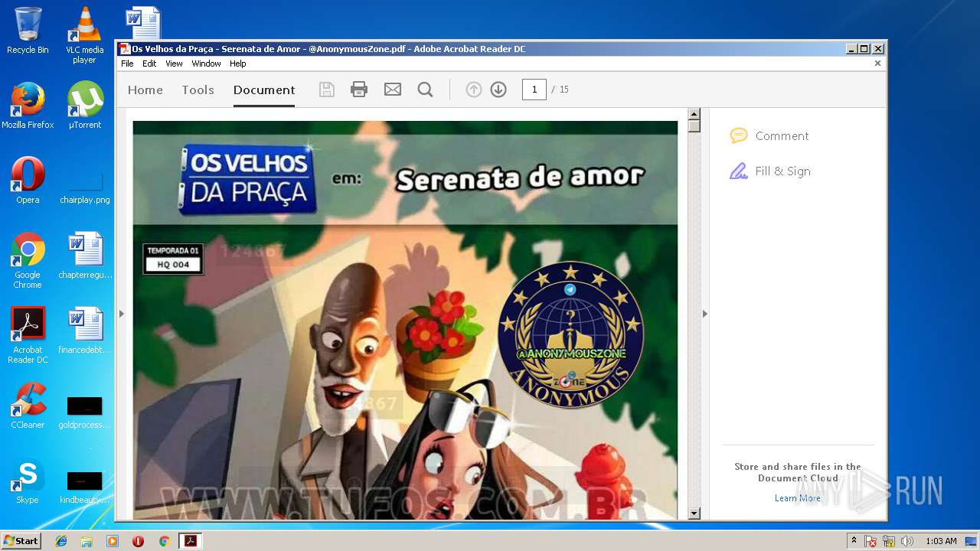Screen dimensions: 980x551
Task: Click the Action Center flag tray icon
Action: (x=871, y=541)
